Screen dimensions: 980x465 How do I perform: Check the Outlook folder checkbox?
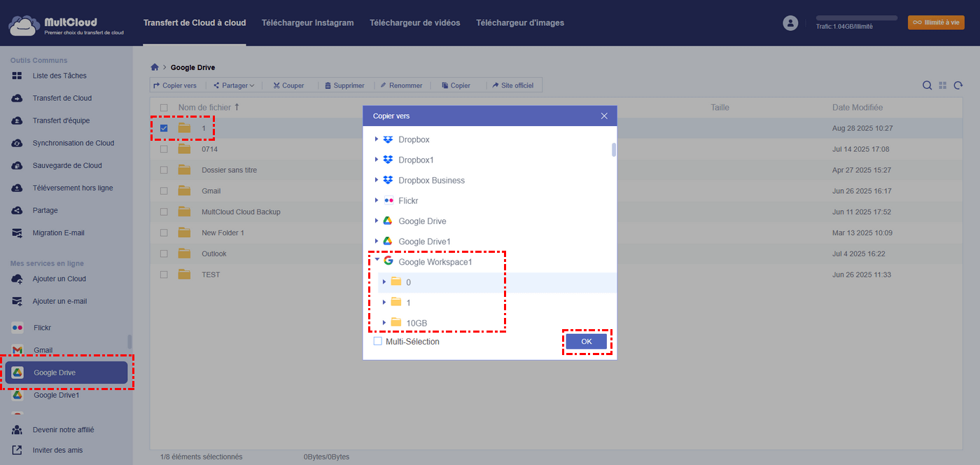tap(164, 254)
